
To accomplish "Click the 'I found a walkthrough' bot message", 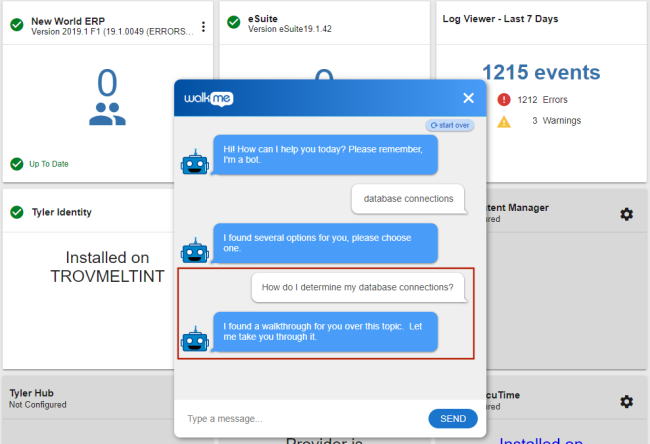I will pyautogui.click(x=325, y=332).
